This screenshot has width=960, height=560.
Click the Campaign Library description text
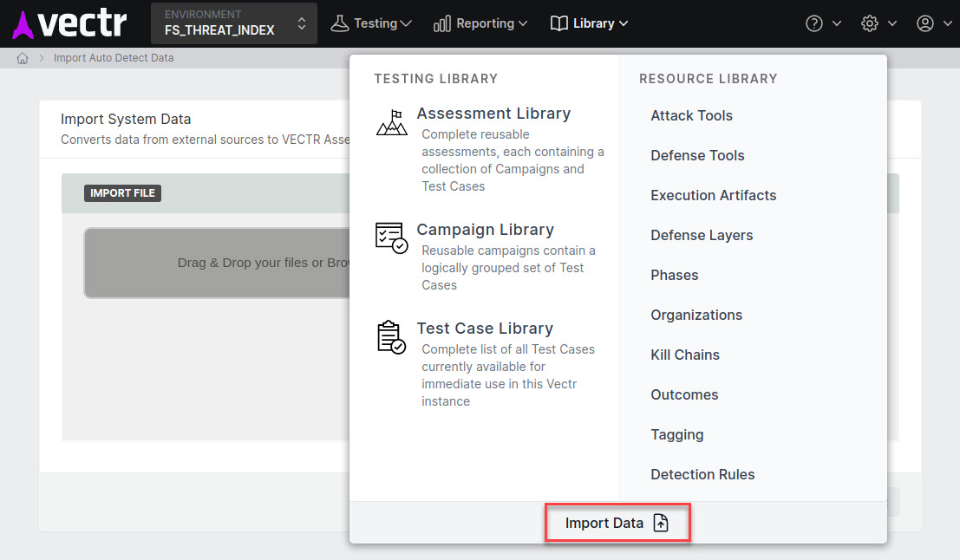coord(508,268)
